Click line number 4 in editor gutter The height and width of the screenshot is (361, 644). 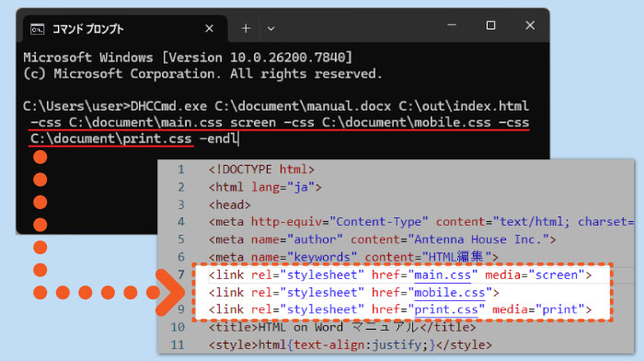click(x=180, y=222)
